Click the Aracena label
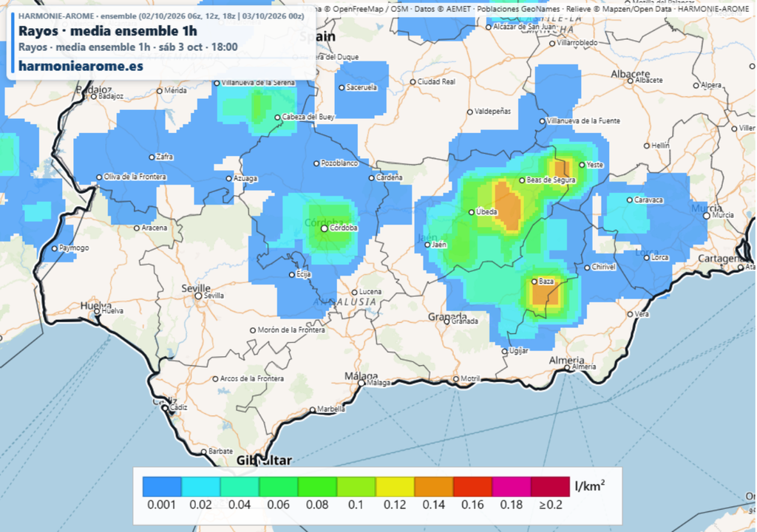757x532 pixels. click(x=155, y=228)
